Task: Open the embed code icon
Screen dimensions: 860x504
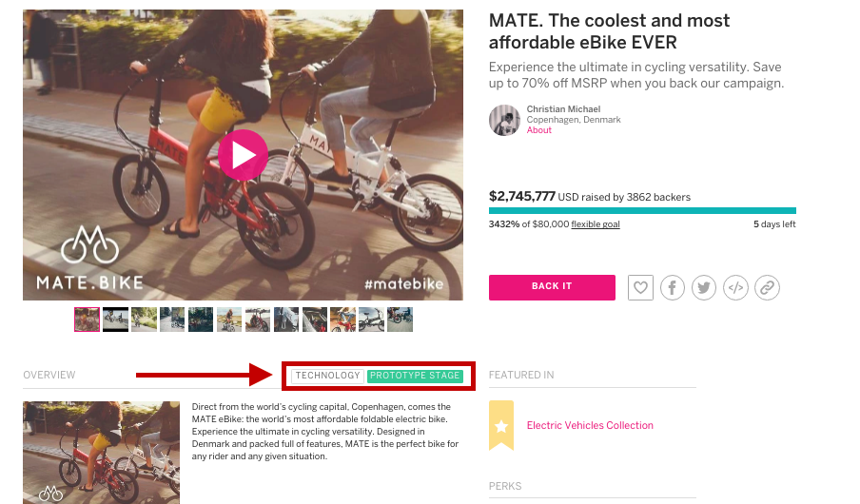Action: pos(735,287)
